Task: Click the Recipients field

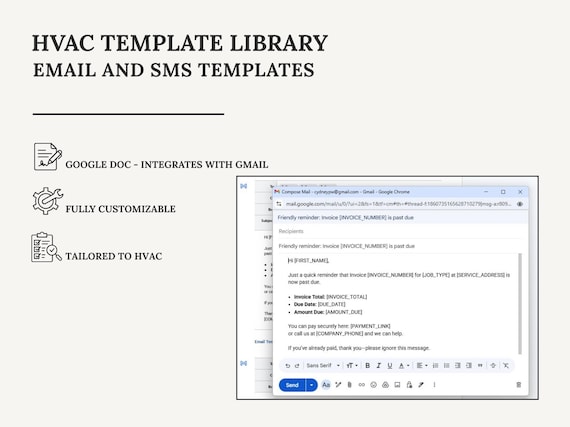Action: [400, 231]
